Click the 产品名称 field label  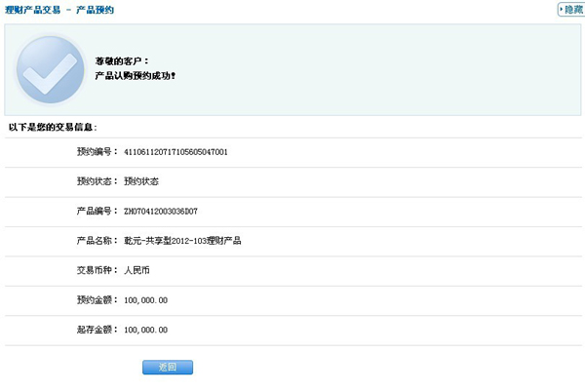point(96,240)
